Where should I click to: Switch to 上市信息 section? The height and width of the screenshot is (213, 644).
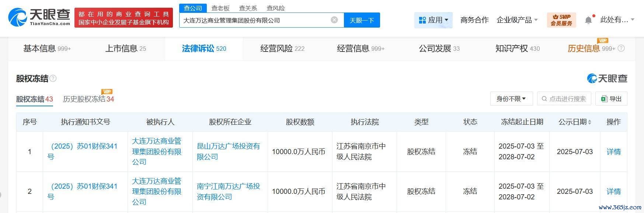pos(126,48)
